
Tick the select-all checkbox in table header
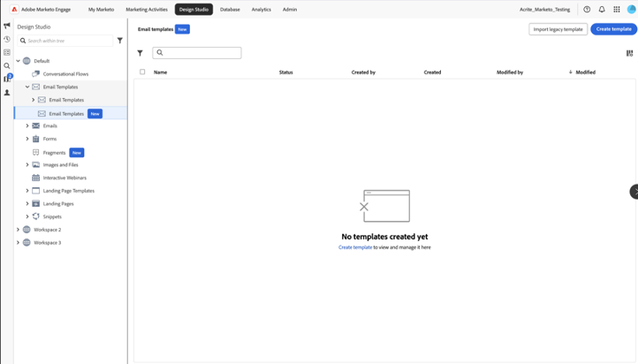142,72
